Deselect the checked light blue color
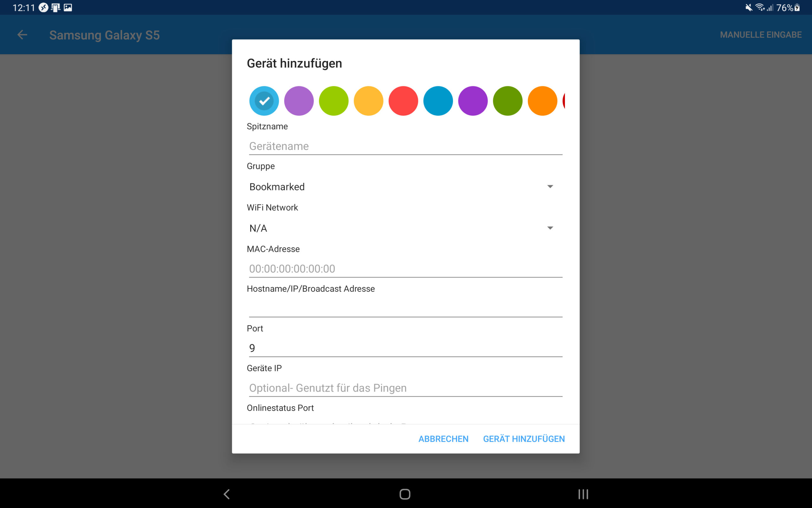 (264, 101)
